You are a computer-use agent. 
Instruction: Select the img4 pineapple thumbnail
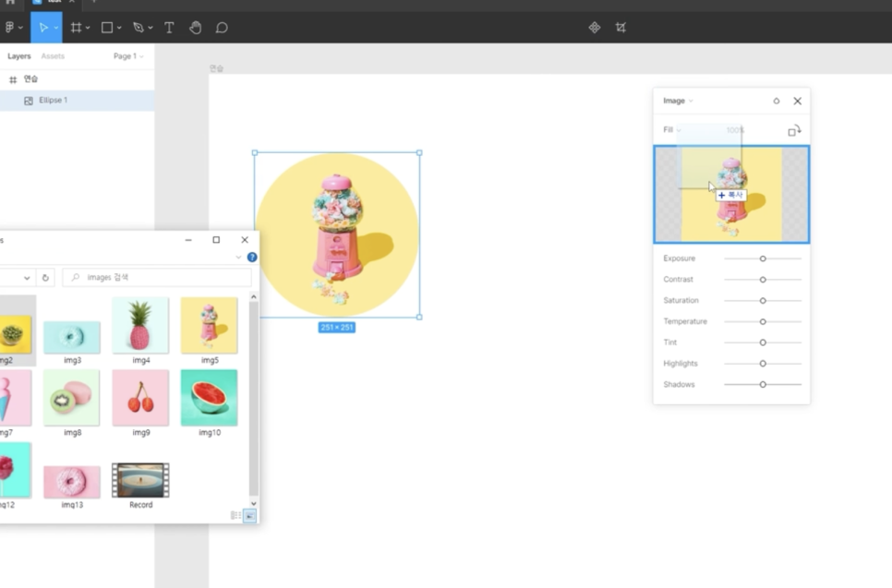click(x=140, y=325)
